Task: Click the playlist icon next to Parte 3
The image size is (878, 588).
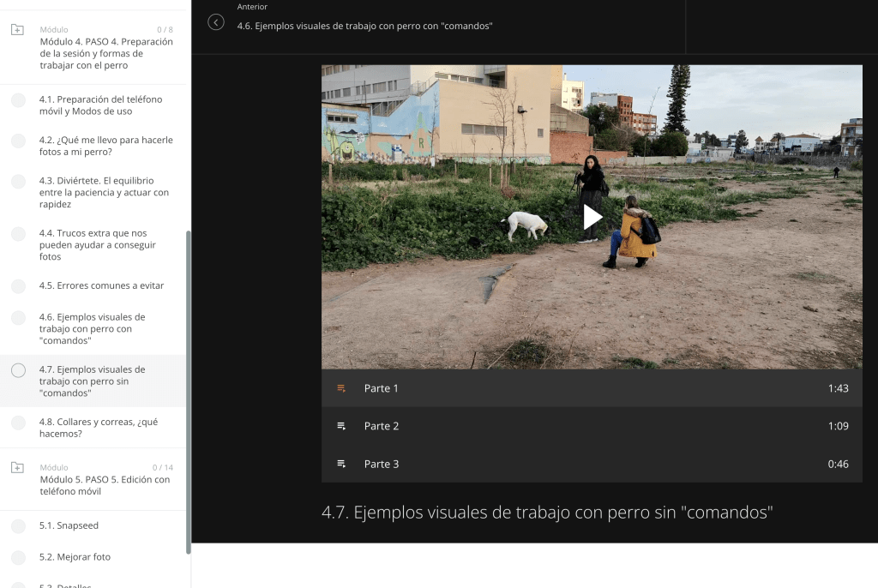Action: click(x=341, y=464)
